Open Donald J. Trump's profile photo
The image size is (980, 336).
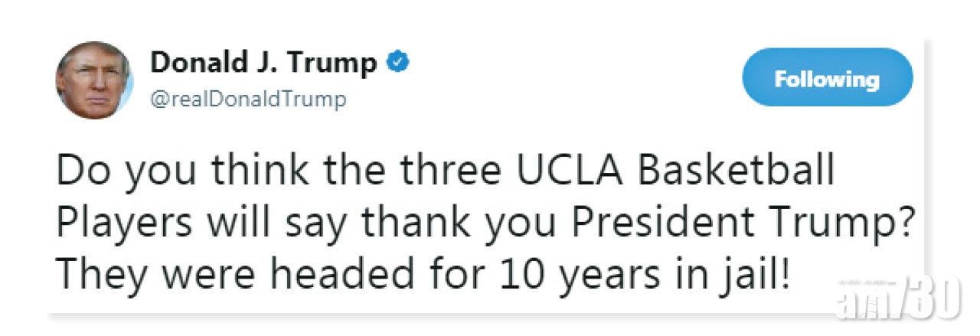[94, 80]
